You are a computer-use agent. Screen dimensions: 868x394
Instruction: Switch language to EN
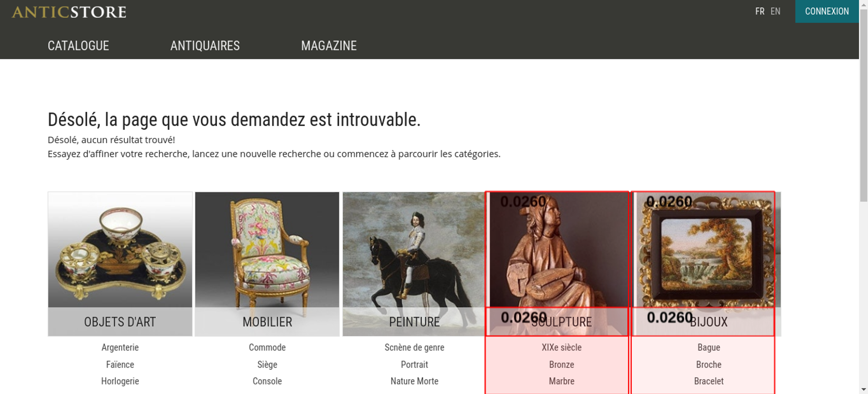pyautogui.click(x=776, y=11)
